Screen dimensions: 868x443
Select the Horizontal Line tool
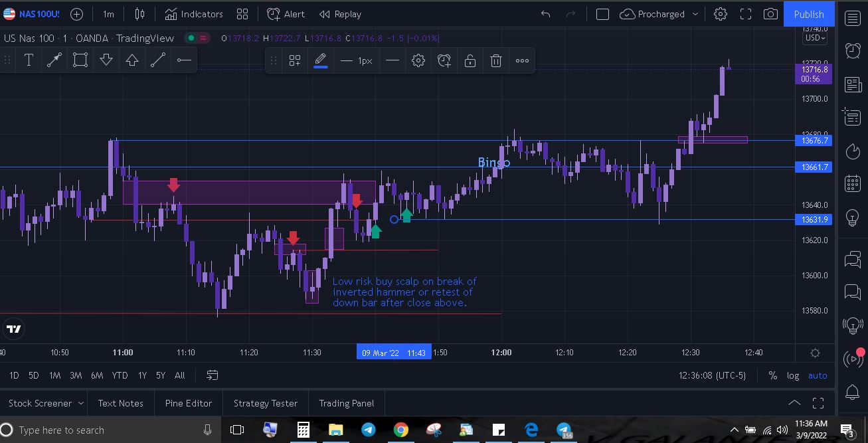[184, 60]
